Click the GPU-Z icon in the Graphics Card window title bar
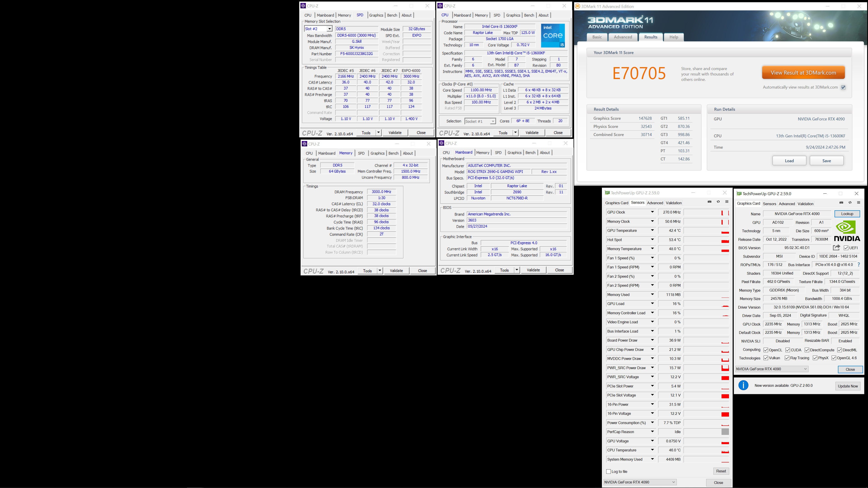The height and width of the screenshot is (488, 868). (739, 194)
